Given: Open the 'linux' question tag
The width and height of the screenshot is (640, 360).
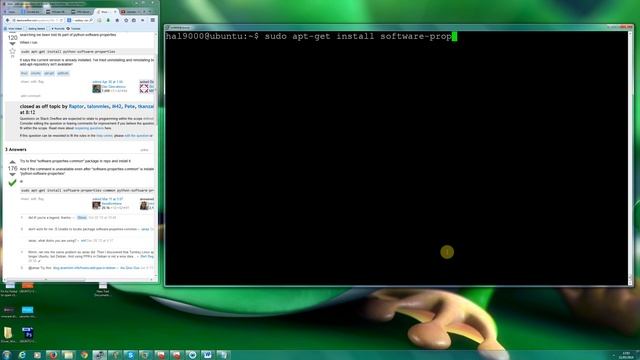Looking at the screenshot, I should click(24, 73).
